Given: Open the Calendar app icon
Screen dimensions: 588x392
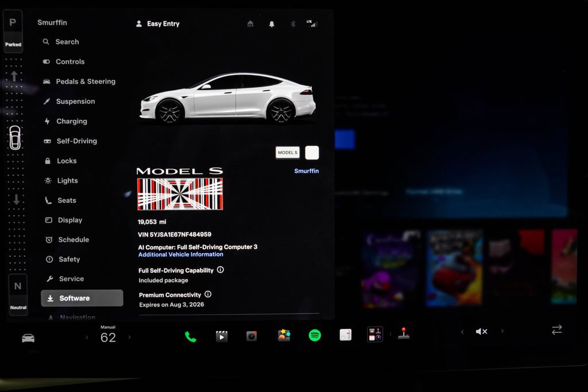Looking at the screenshot, I should pyautogui.click(x=345, y=335).
